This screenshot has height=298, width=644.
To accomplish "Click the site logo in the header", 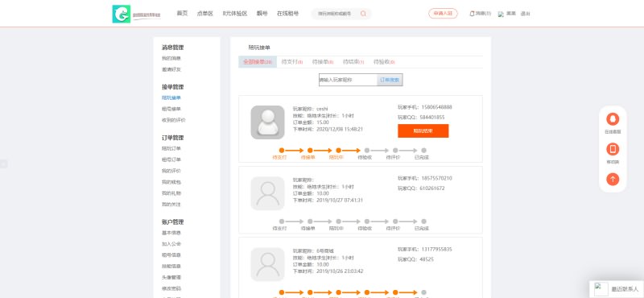I will coord(136,14).
